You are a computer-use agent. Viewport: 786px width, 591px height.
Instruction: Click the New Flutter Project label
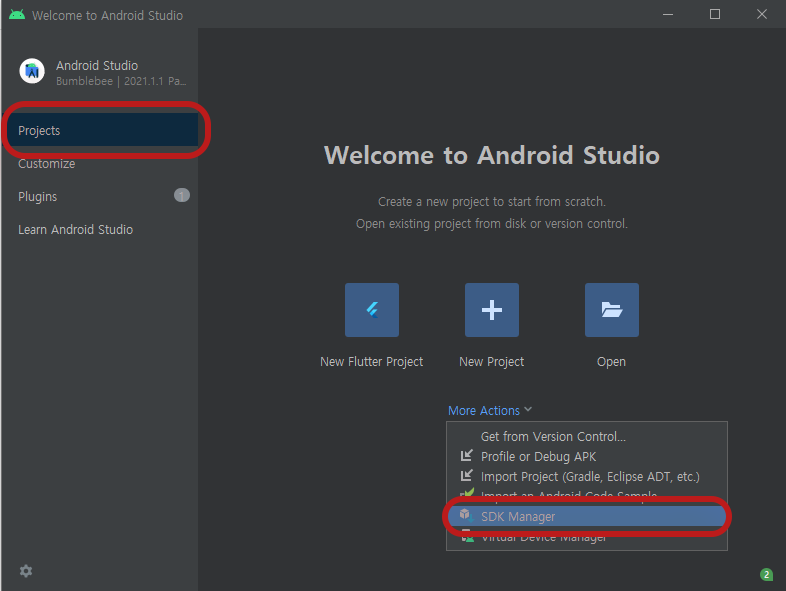point(371,362)
